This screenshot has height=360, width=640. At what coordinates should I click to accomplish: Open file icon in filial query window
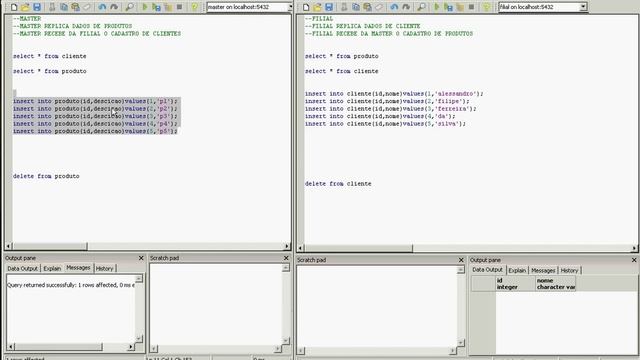(x=317, y=7)
